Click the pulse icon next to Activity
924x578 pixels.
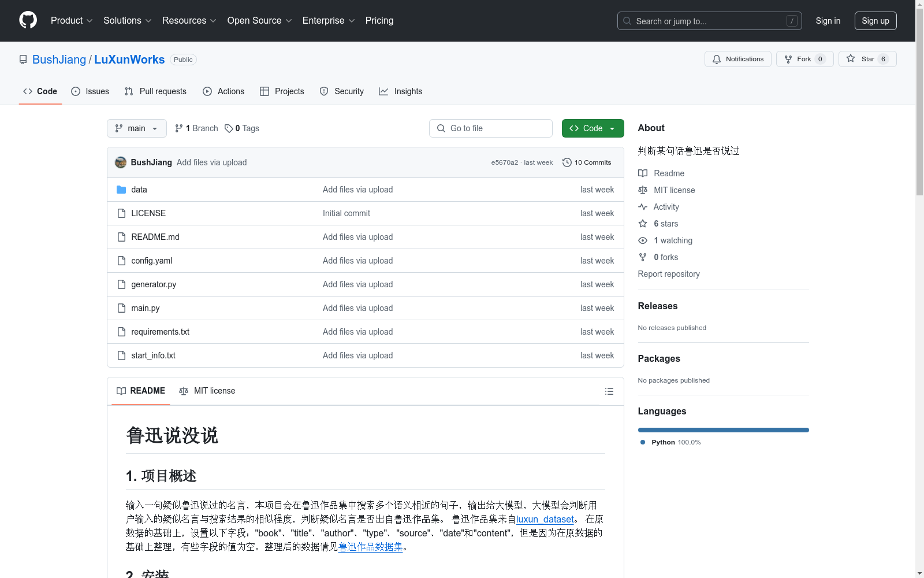point(643,207)
